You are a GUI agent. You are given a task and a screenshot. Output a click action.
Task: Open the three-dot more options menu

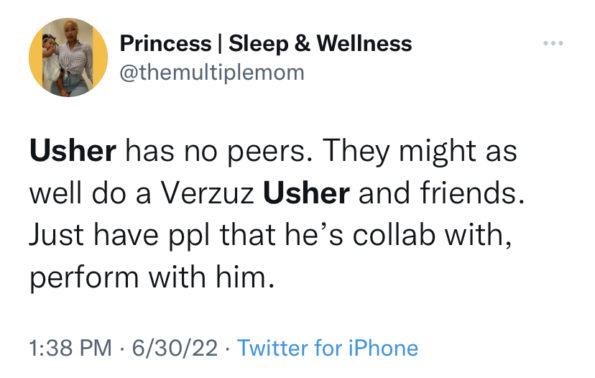[553, 43]
